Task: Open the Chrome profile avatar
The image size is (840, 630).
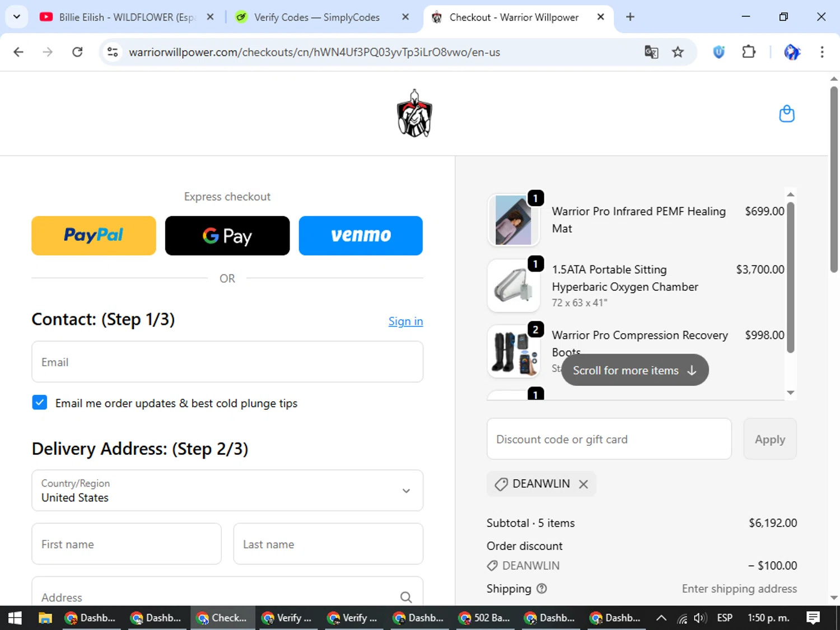Action: [792, 52]
